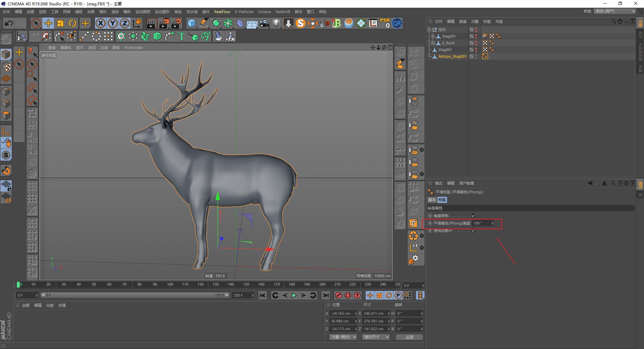Viewport: 644px width, 349px height.
Task: Activate the Scale tool
Action: pos(60,23)
